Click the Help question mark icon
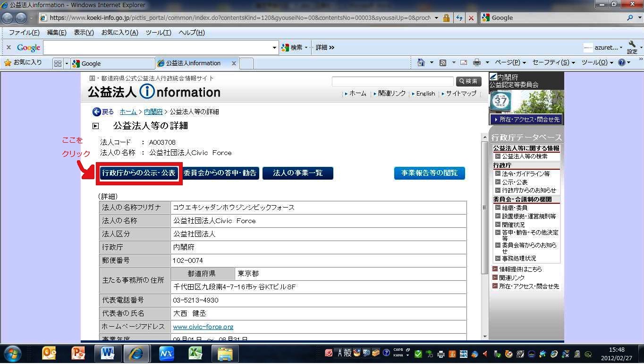Viewport: 644px width, 364px height. click(x=621, y=62)
